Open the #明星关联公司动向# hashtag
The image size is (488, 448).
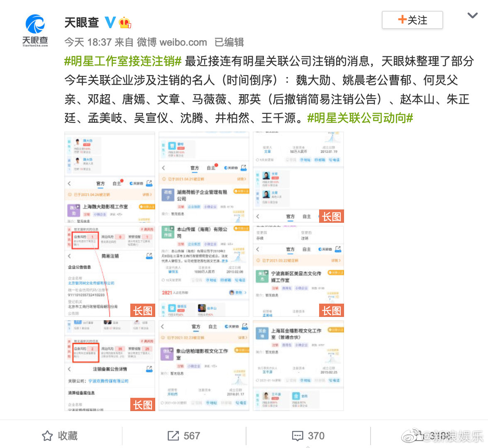[x=360, y=118]
